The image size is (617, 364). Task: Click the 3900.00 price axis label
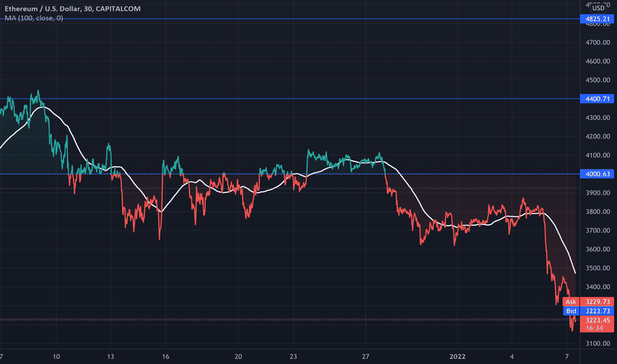598,193
